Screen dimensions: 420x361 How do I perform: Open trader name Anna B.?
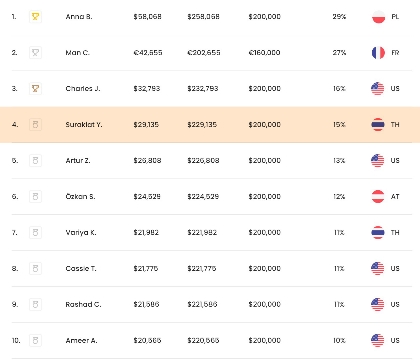tap(79, 17)
